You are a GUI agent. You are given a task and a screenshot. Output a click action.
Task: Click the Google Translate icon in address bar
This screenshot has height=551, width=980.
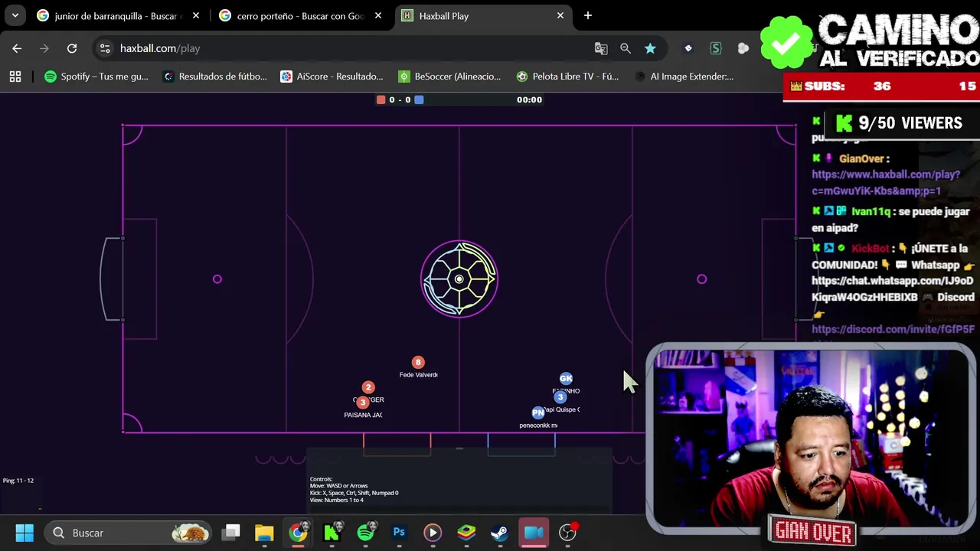(x=601, y=48)
